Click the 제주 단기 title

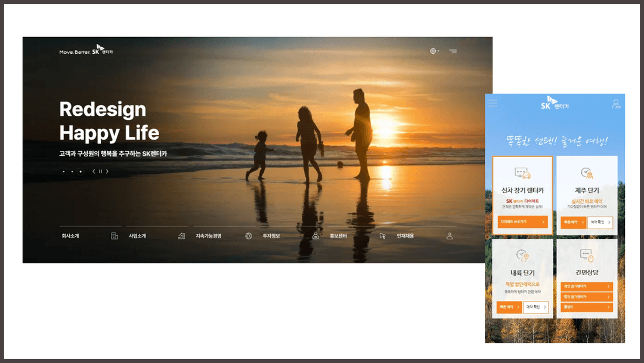587,190
